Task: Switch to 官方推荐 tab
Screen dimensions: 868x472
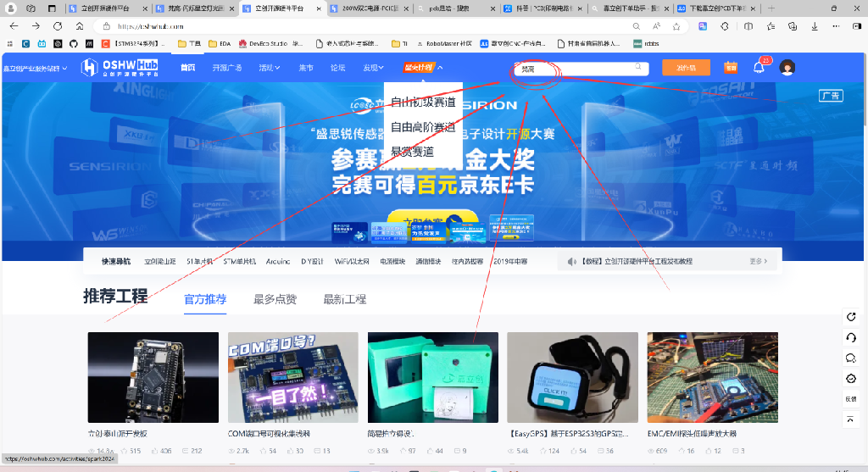Action: click(x=205, y=299)
